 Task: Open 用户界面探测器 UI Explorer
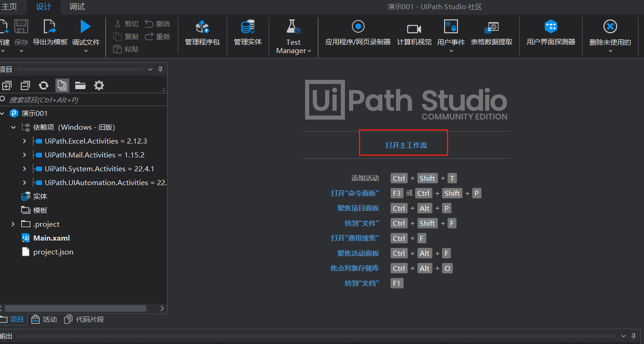pos(551,32)
